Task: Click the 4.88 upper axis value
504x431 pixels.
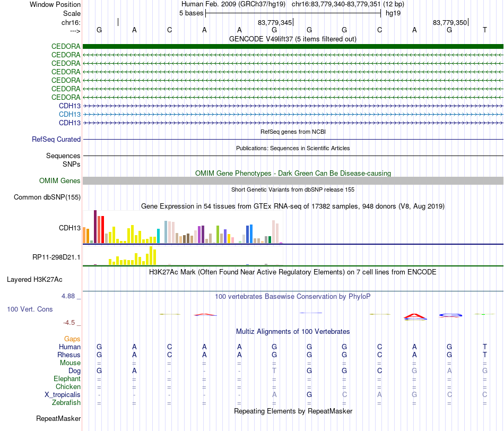Action: tap(68, 296)
